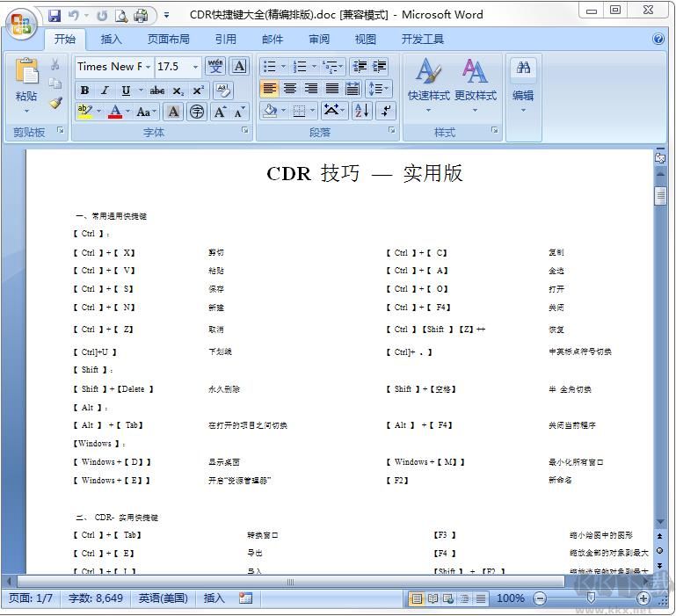
Task: Grow the font size
Action: click(221, 112)
